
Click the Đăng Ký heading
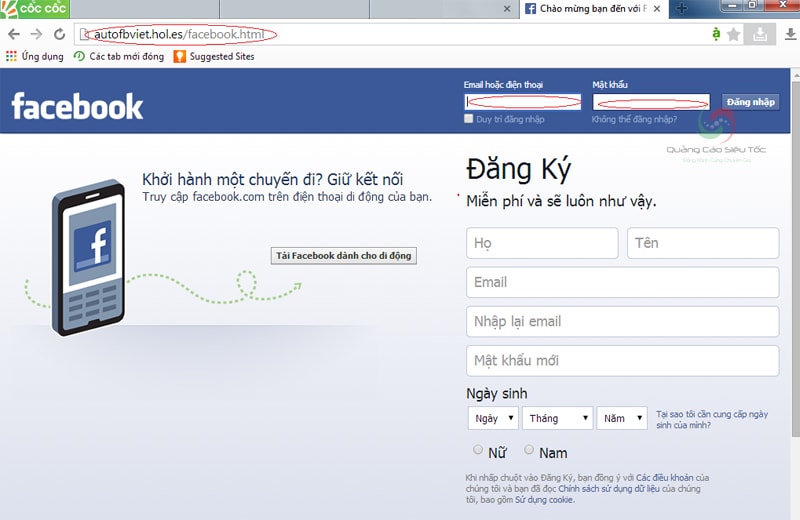(518, 169)
